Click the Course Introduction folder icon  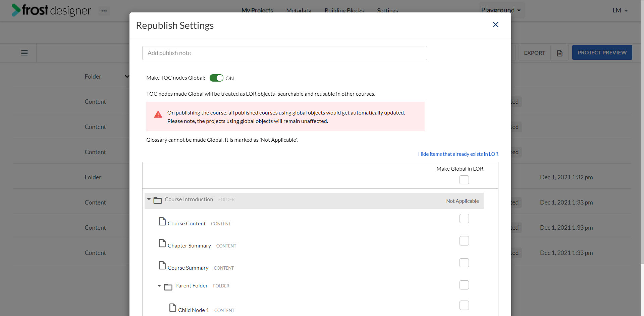tap(158, 200)
